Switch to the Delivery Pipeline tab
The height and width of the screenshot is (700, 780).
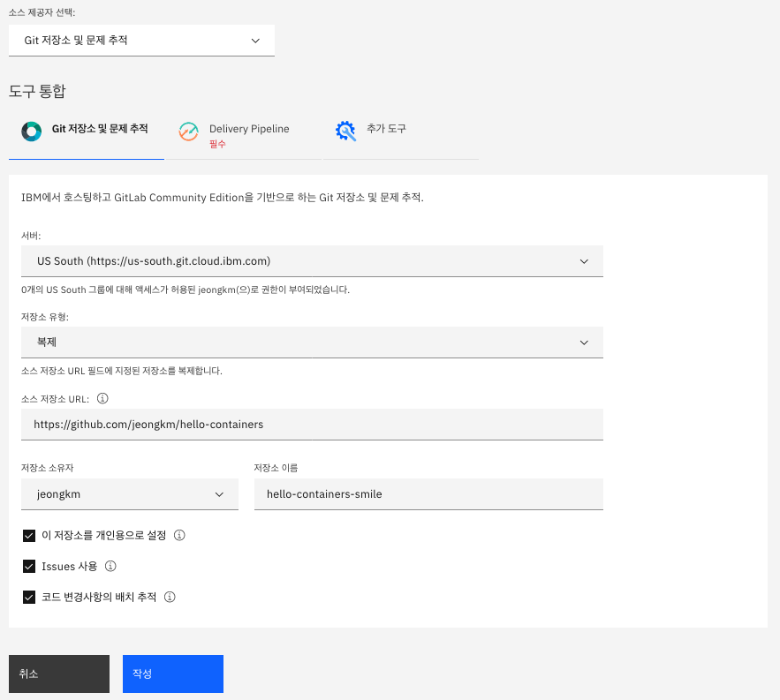[243, 135]
